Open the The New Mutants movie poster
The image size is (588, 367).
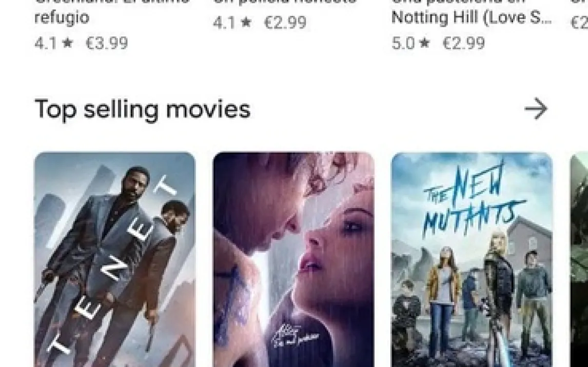point(472,259)
